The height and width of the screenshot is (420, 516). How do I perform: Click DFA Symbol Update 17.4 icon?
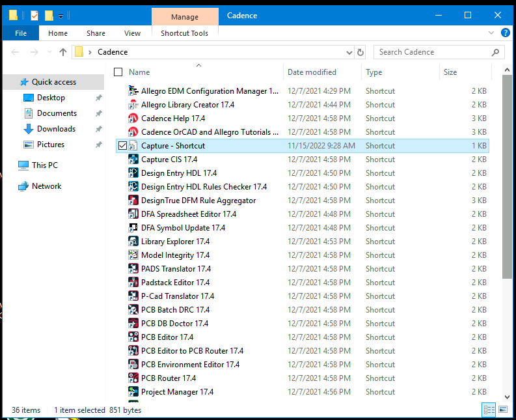(x=133, y=228)
